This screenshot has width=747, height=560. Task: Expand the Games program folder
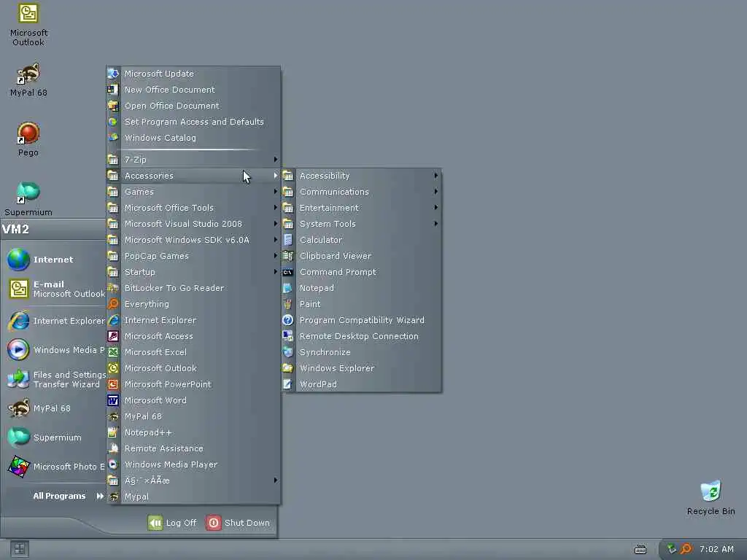pos(193,192)
